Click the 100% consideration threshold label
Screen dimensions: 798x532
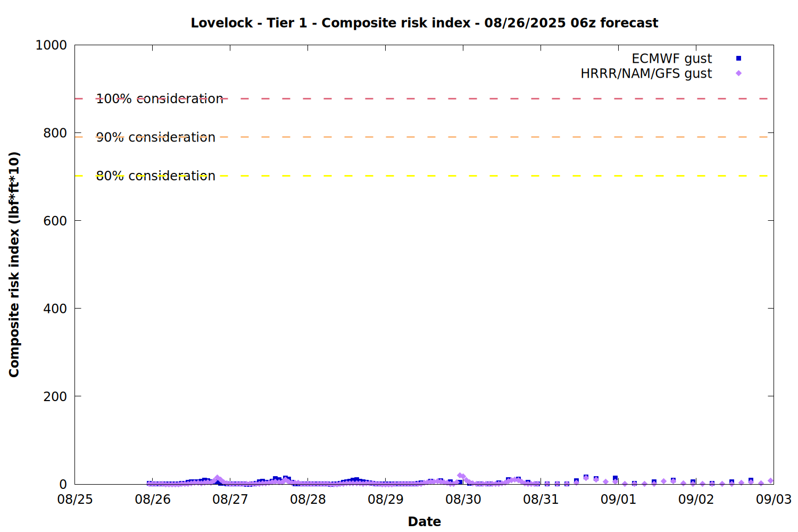(x=160, y=99)
